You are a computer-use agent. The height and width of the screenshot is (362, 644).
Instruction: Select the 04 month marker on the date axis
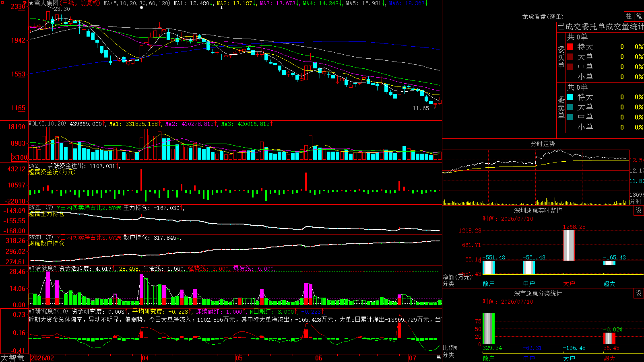click(x=145, y=358)
